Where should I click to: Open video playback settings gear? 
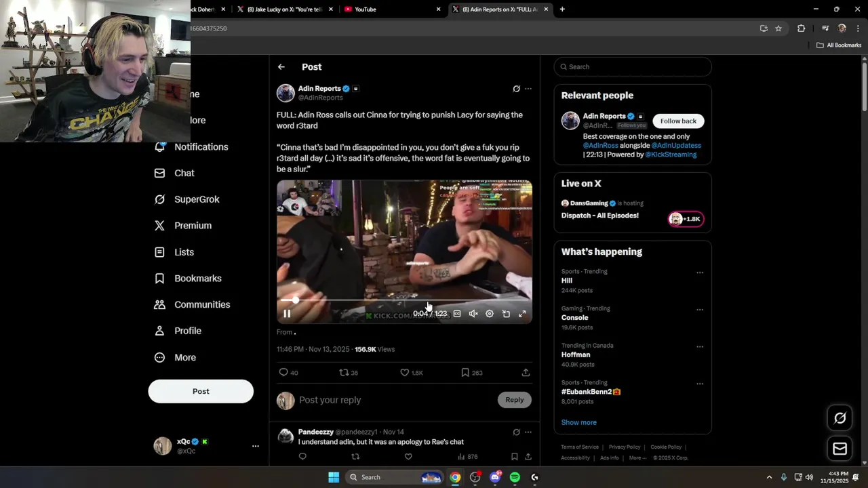tap(490, 314)
